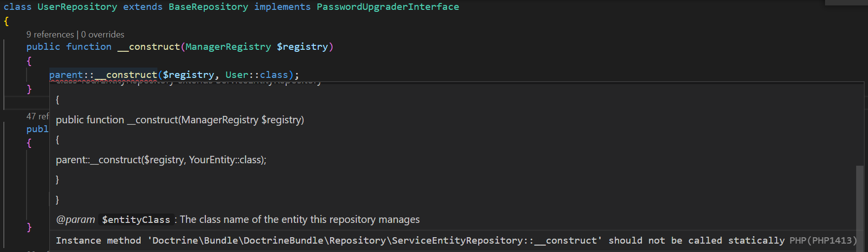
Task: Click $registry parameter in the constructor signature
Action: (302, 47)
